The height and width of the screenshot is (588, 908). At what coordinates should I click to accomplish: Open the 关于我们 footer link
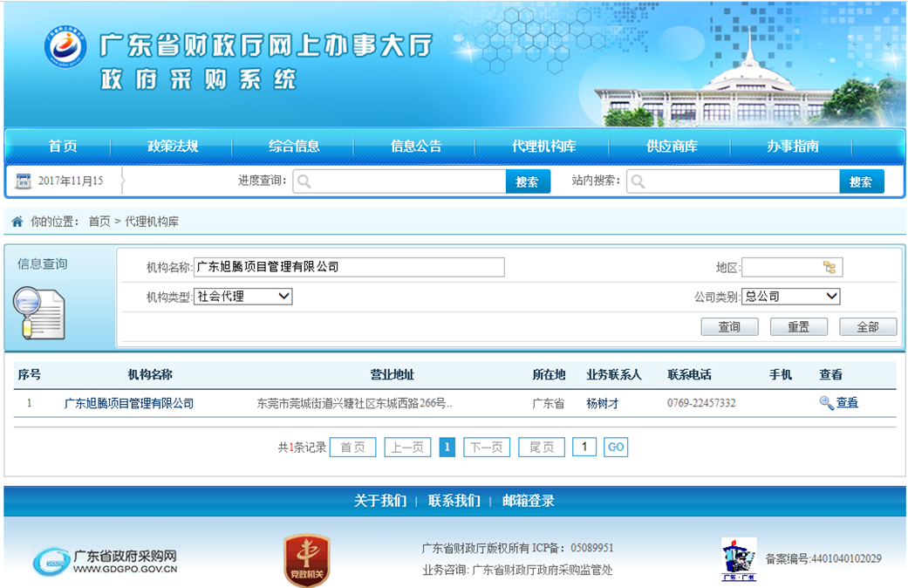[380, 501]
